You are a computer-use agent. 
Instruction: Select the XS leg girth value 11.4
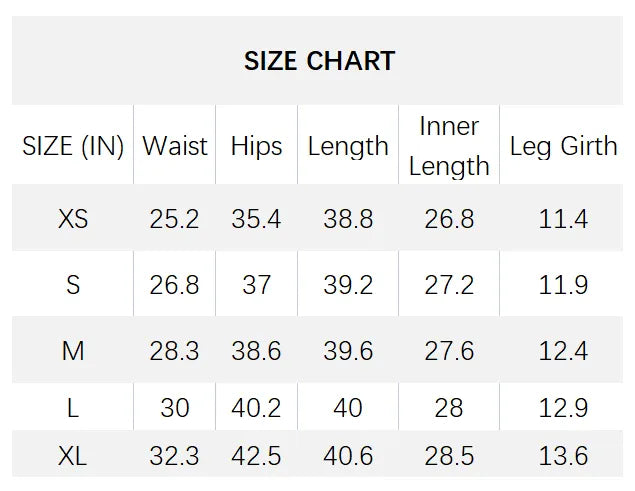coord(563,218)
